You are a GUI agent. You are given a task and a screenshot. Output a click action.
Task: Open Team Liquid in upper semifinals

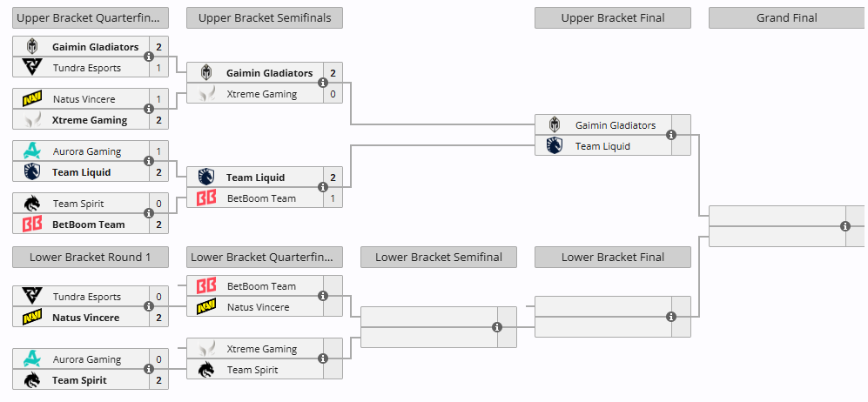[x=255, y=178]
